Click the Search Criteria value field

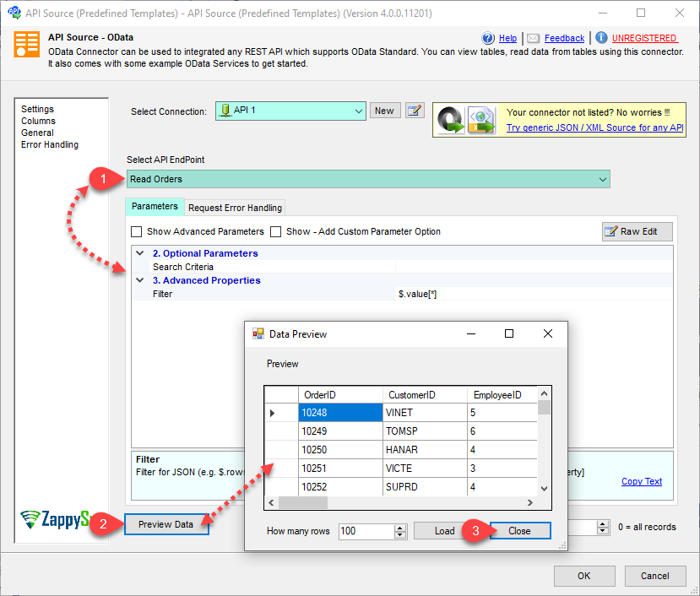[x=534, y=267]
